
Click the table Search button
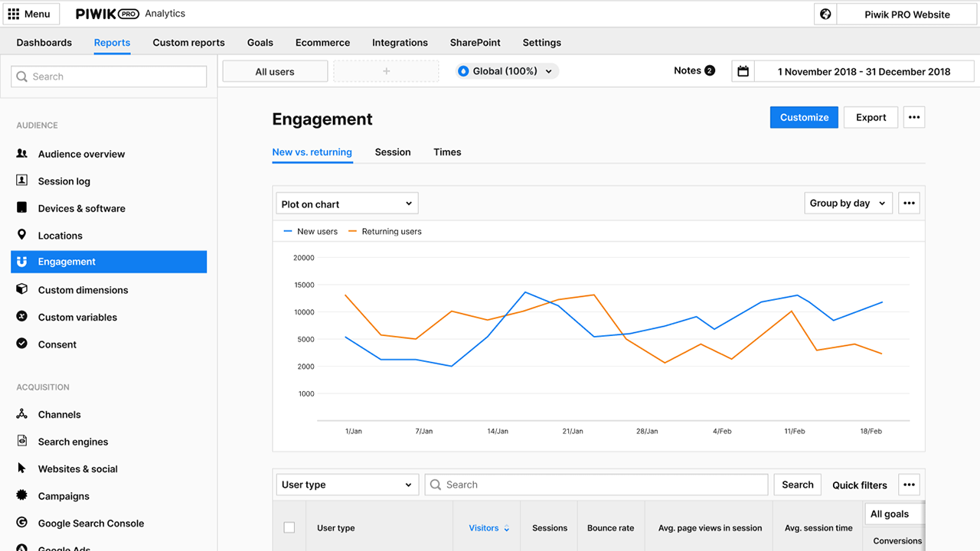(x=798, y=484)
